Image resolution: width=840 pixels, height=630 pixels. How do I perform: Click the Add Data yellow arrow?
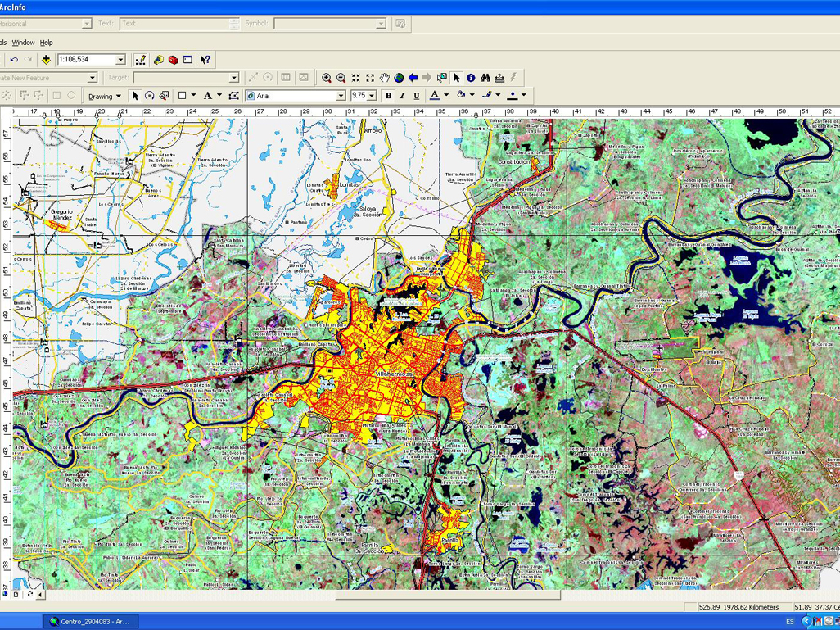click(46, 60)
